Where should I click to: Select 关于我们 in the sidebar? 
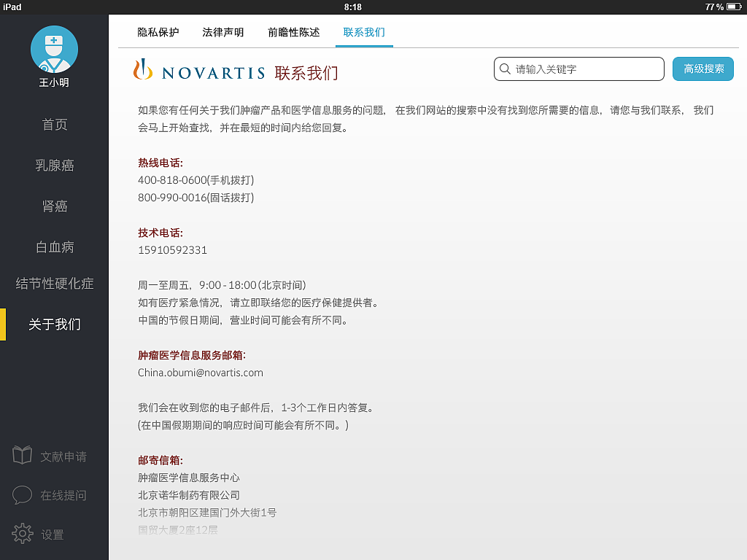(x=54, y=324)
